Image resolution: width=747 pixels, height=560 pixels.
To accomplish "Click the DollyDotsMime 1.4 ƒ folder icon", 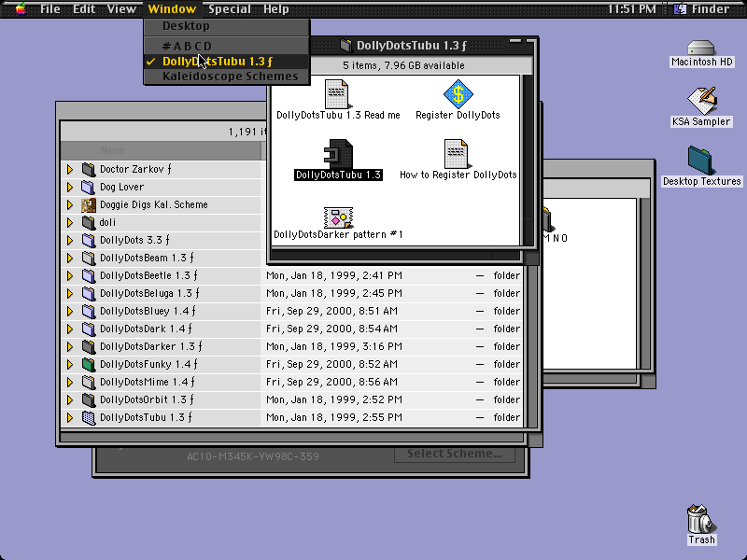I will coord(89,382).
